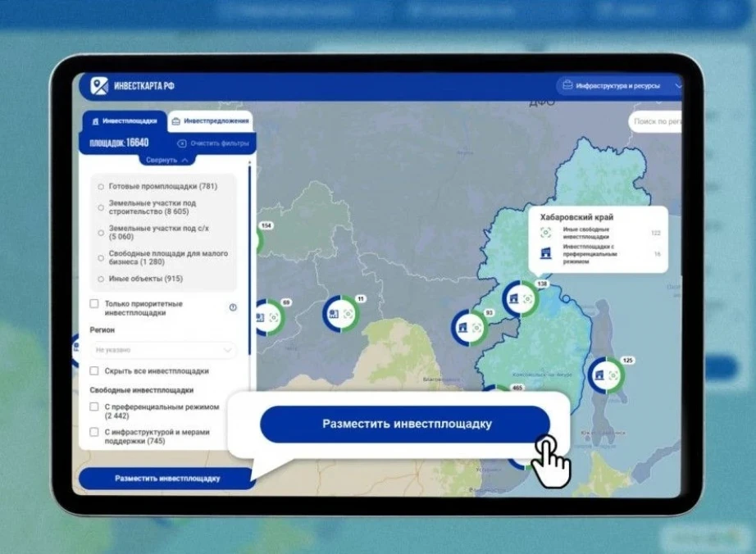Tick С преференциальным режимом (2 442) checkbox

pyautogui.click(x=94, y=406)
